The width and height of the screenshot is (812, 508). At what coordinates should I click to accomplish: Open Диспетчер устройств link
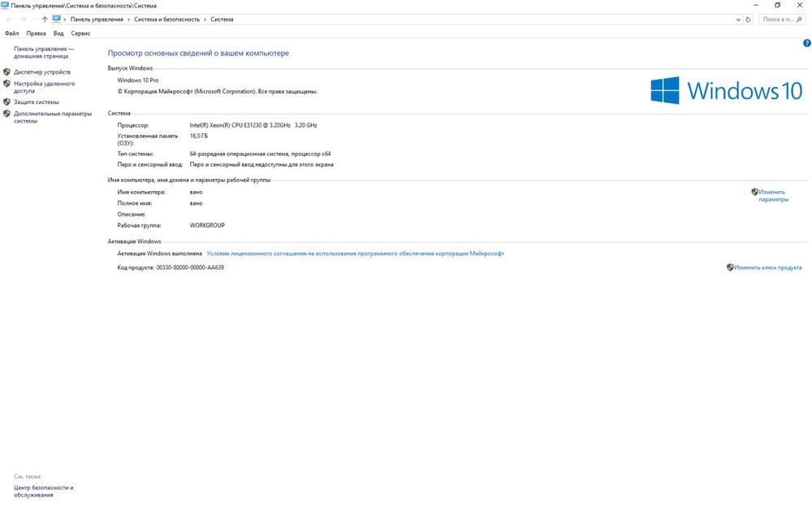coord(42,72)
